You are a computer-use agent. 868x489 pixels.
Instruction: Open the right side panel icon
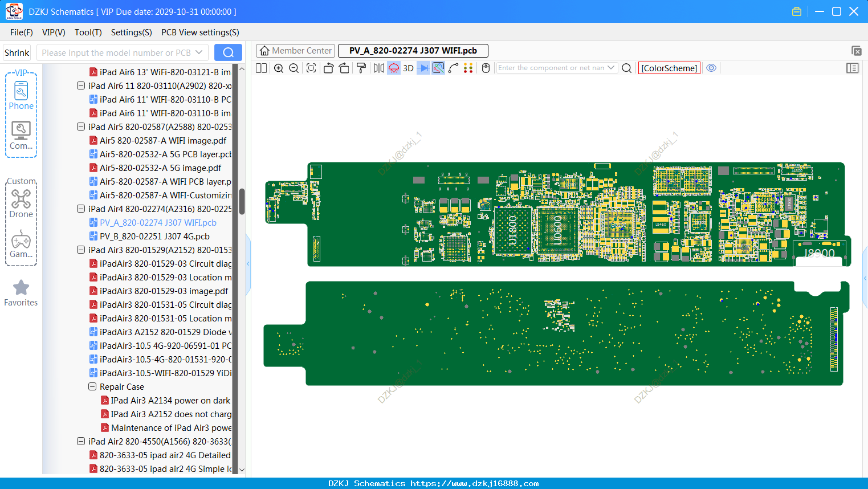click(853, 68)
